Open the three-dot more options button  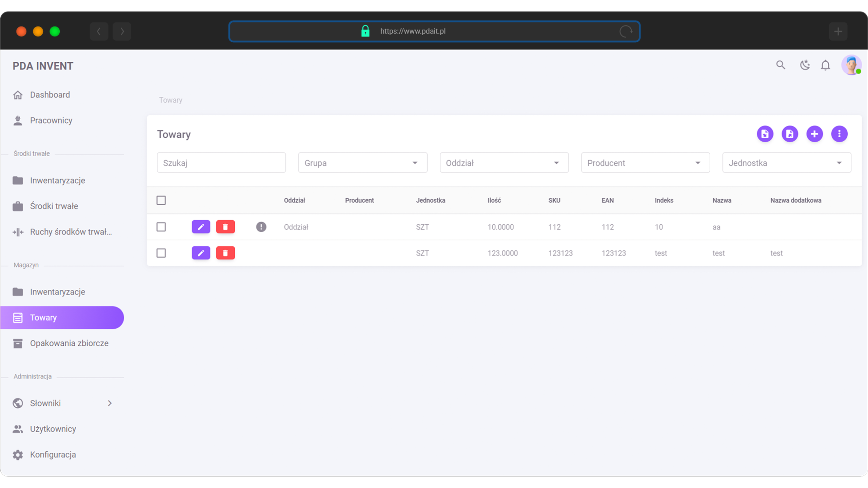[839, 134]
